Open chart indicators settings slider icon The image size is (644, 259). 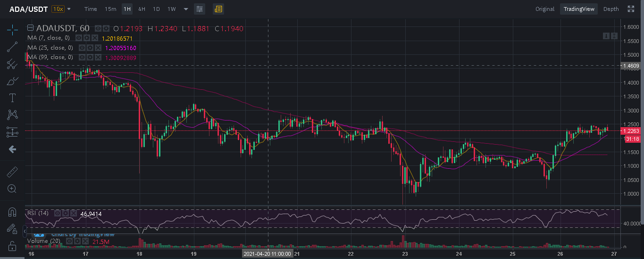click(x=200, y=9)
